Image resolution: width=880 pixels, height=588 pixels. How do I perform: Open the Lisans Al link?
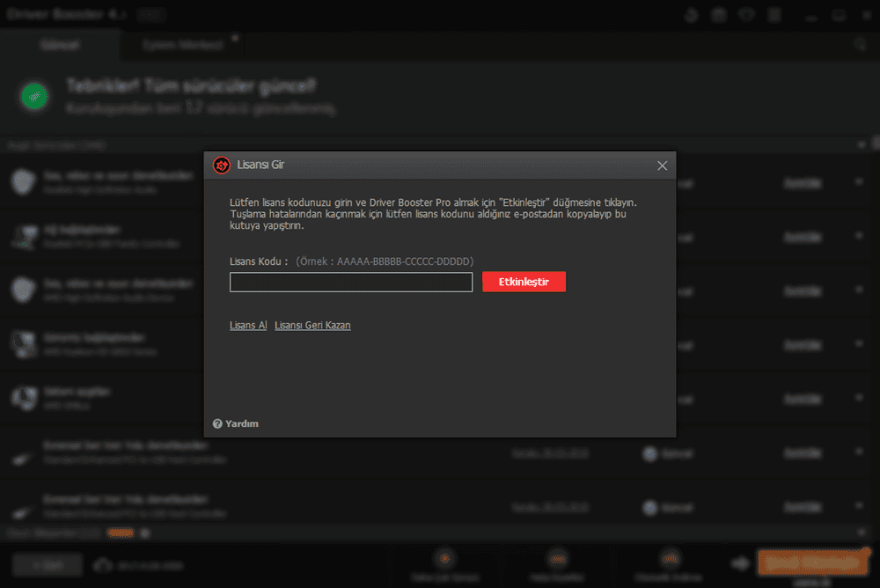point(247,325)
